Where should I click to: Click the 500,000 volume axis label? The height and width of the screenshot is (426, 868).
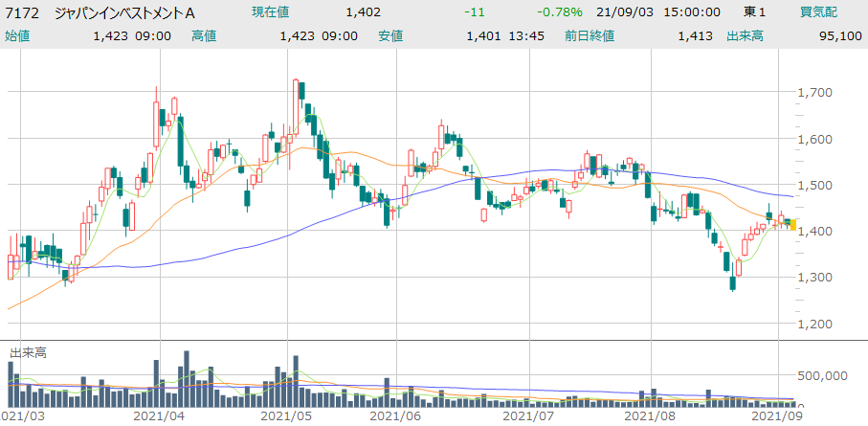(826, 377)
